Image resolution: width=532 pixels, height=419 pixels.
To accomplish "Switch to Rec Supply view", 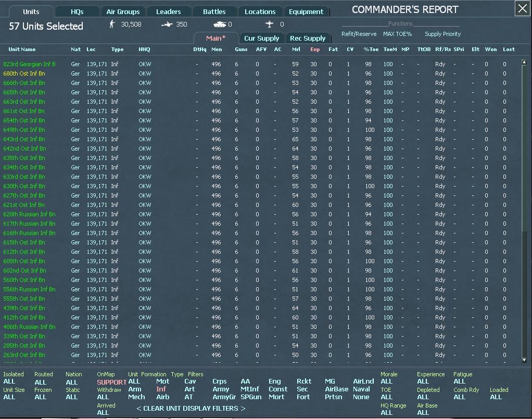I will [308, 39].
